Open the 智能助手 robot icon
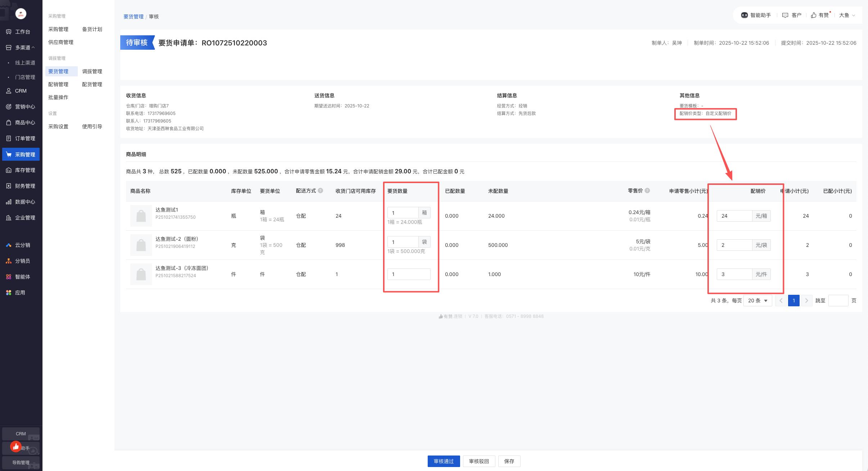868x471 pixels. click(x=744, y=15)
